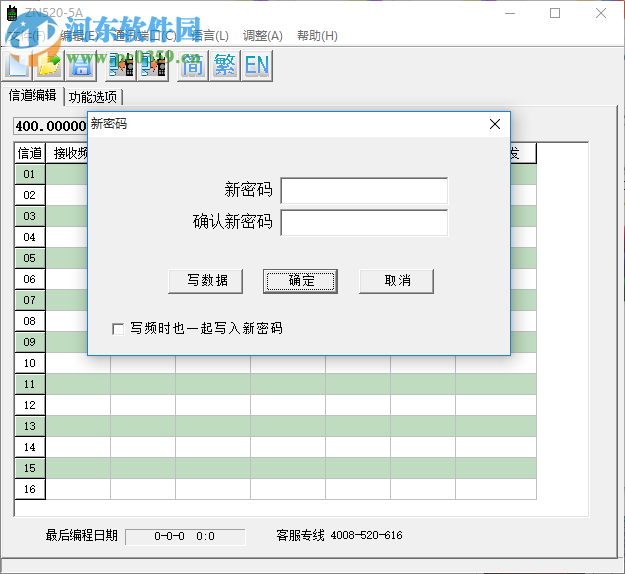625x574 pixels.
Task: Select channel row 09
Action: [29, 342]
